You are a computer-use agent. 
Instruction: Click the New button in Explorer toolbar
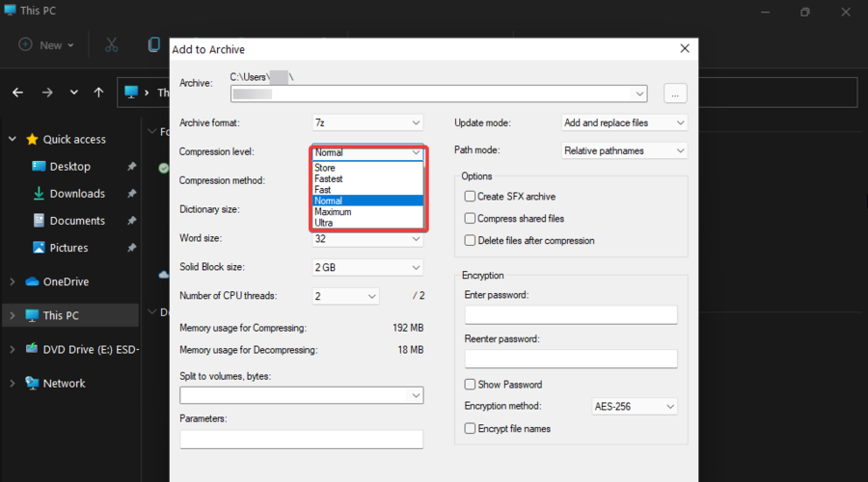point(41,44)
